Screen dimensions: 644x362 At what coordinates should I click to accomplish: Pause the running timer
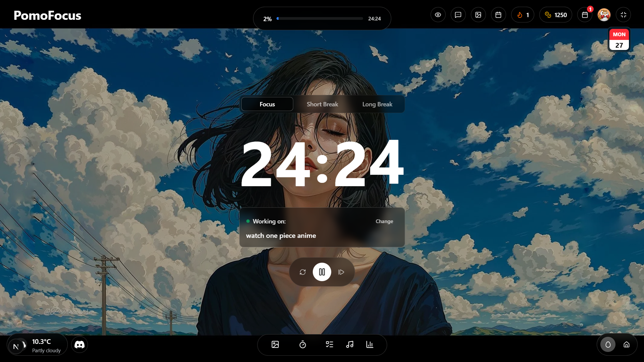[322, 272]
